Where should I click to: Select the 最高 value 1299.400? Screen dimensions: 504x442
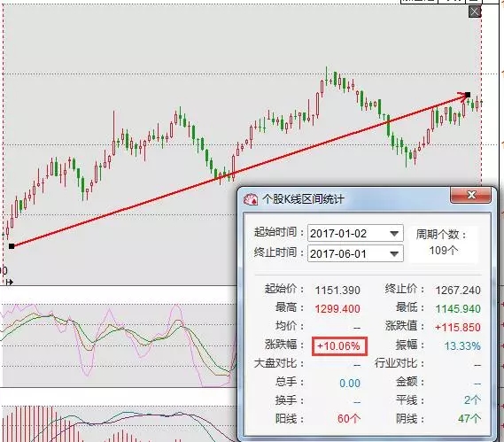point(337,309)
